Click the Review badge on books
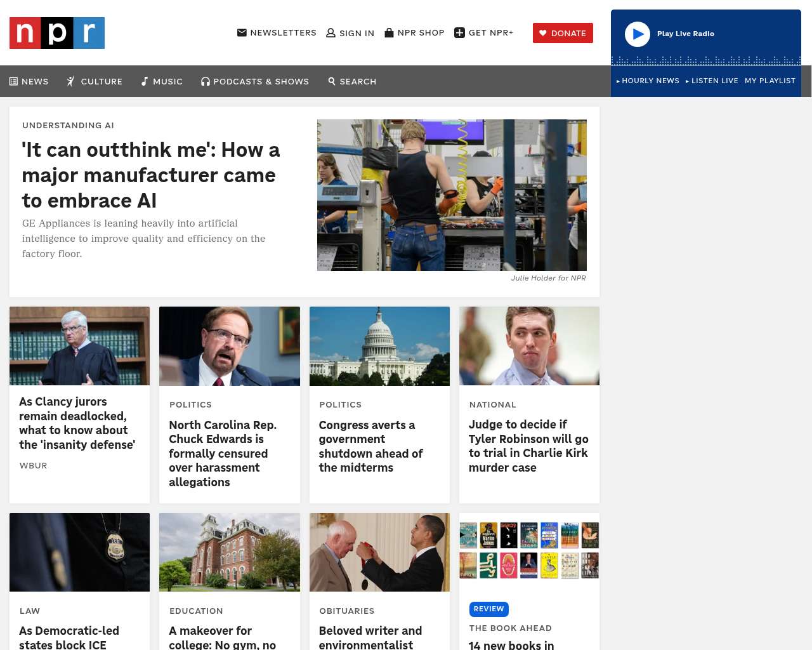 [489, 609]
